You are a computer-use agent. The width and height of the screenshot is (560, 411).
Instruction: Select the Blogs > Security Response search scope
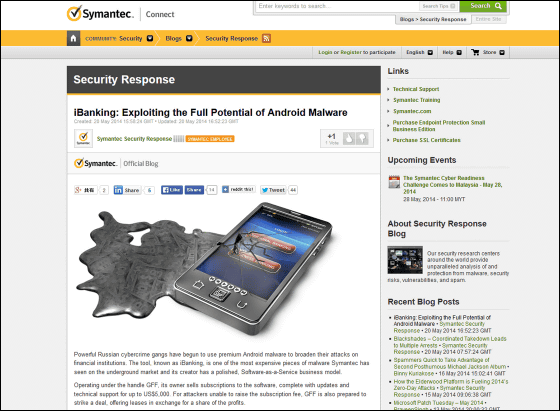click(x=432, y=19)
